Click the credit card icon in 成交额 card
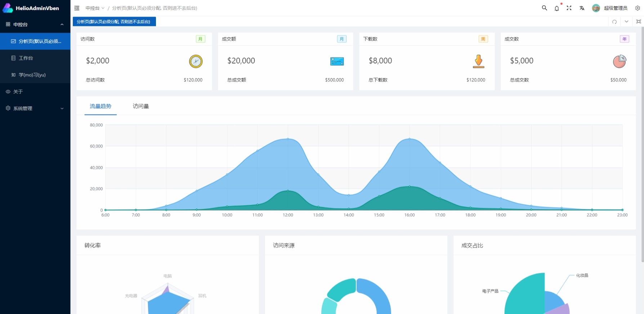The height and width of the screenshot is (314, 644). tap(337, 61)
